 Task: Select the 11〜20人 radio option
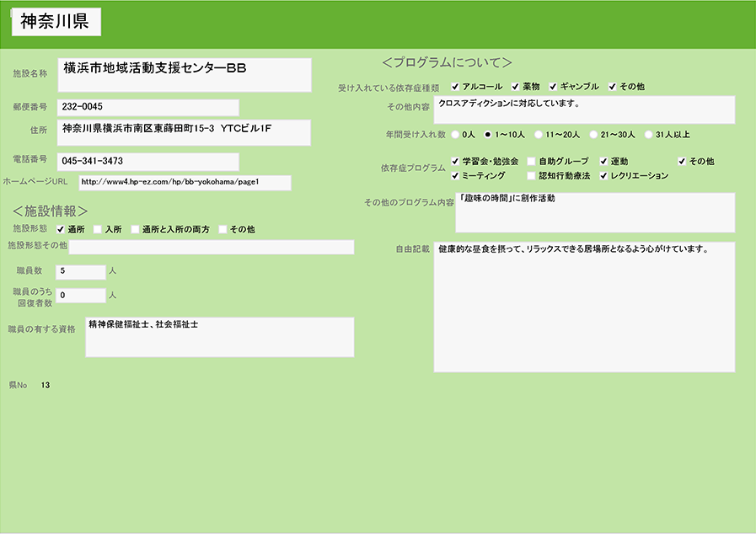(x=539, y=134)
